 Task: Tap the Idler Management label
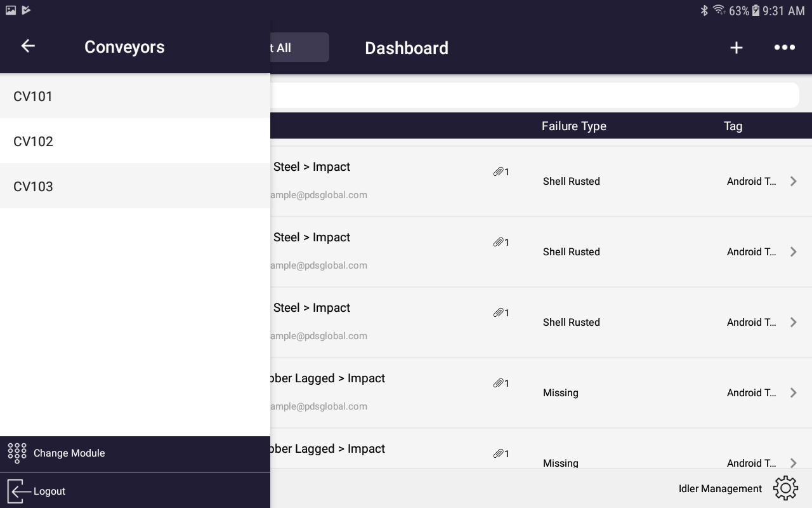[x=720, y=488]
